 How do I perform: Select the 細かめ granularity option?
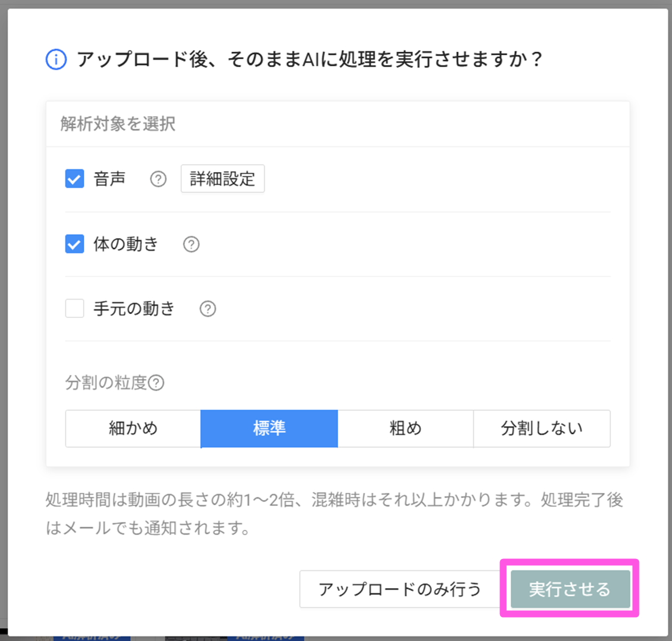(x=133, y=428)
